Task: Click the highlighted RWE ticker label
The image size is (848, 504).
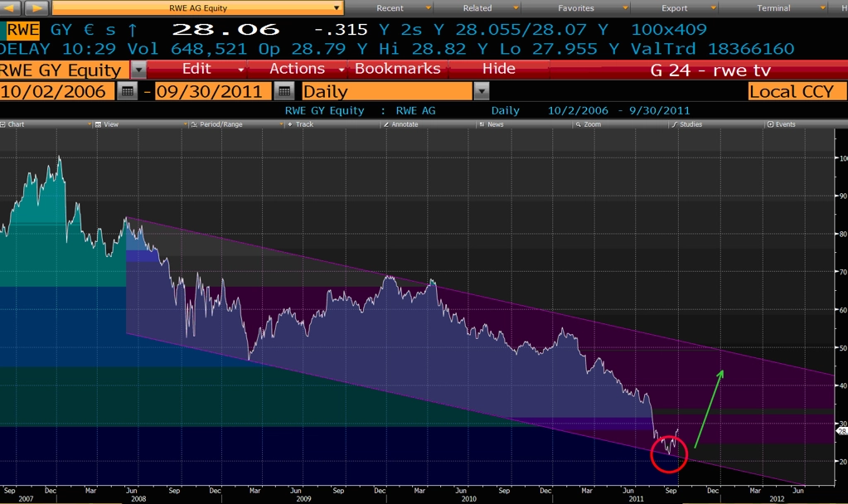Action: (23, 30)
